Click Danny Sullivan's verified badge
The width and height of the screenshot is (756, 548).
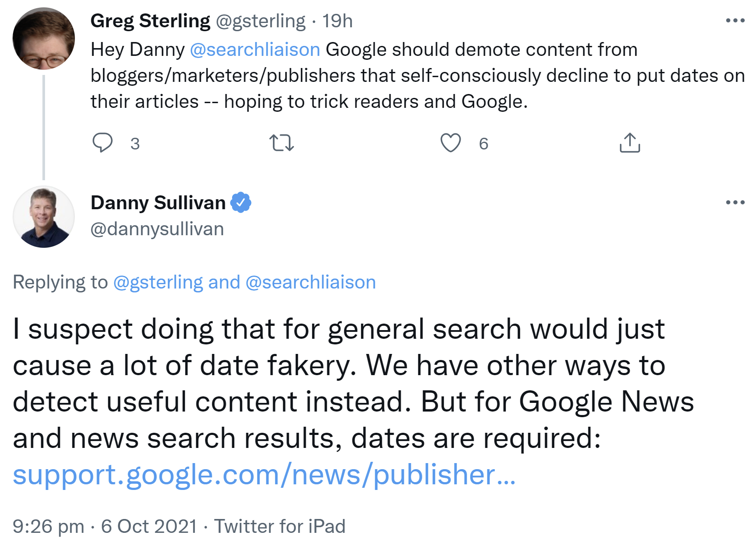[241, 201]
